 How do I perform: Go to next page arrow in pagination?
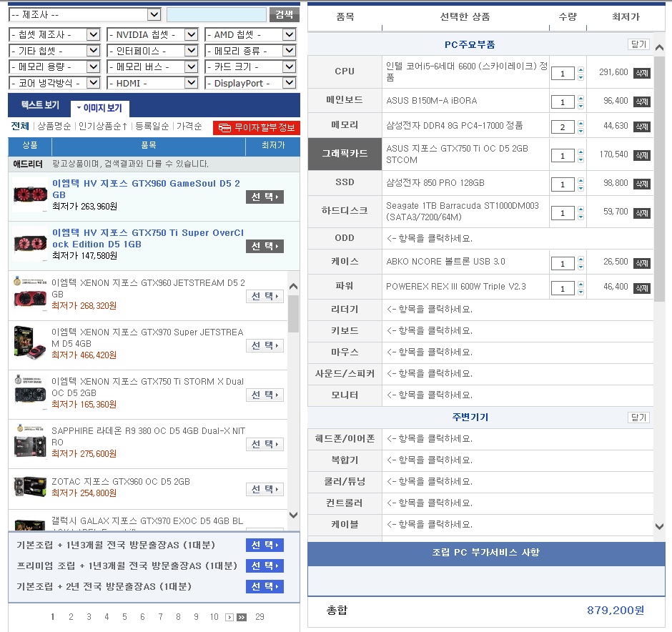tap(229, 617)
